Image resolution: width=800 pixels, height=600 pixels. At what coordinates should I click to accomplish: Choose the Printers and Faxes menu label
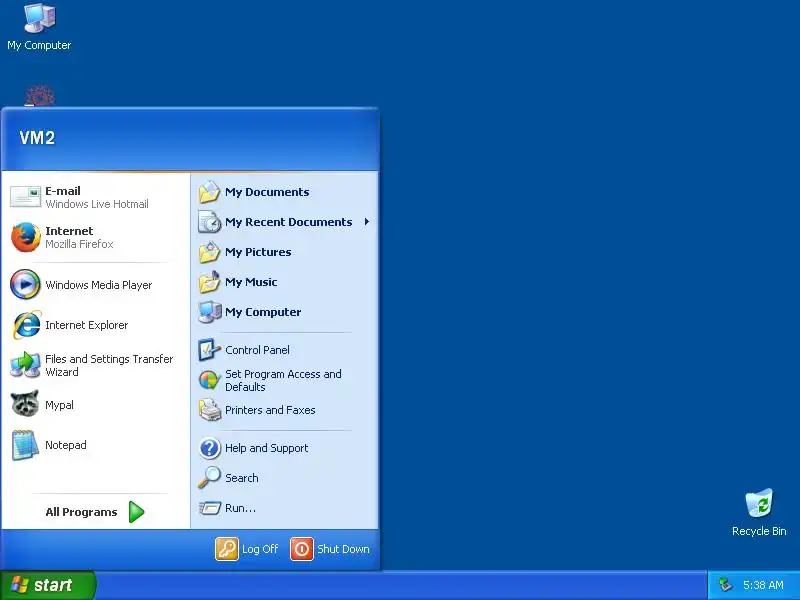click(x=270, y=410)
